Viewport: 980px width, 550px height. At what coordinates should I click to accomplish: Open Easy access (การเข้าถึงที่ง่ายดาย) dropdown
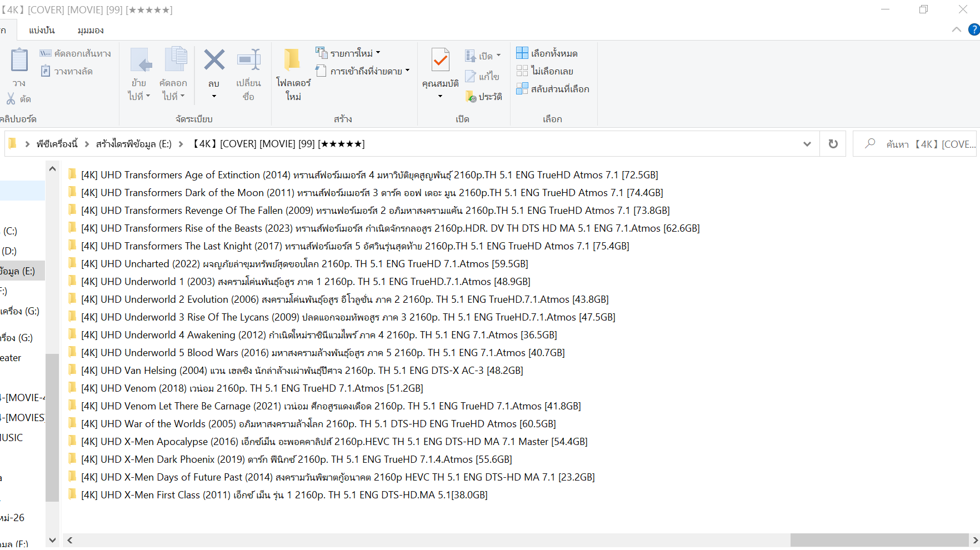[362, 71]
